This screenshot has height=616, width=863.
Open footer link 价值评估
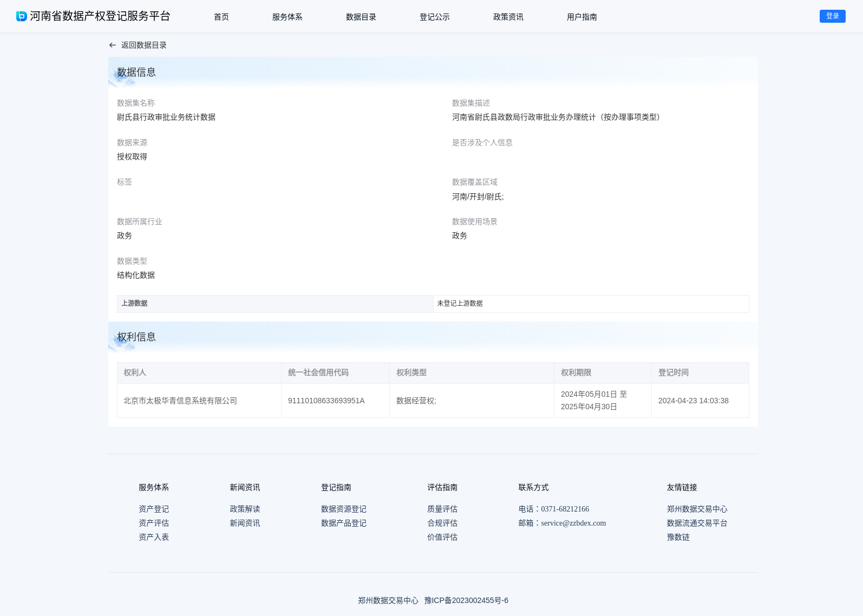442,537
